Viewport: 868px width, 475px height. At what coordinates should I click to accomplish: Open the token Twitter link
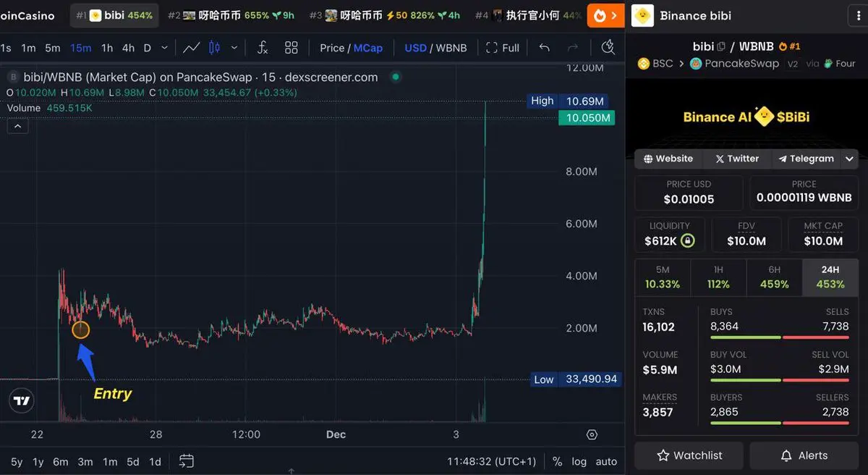coord(736,159)
